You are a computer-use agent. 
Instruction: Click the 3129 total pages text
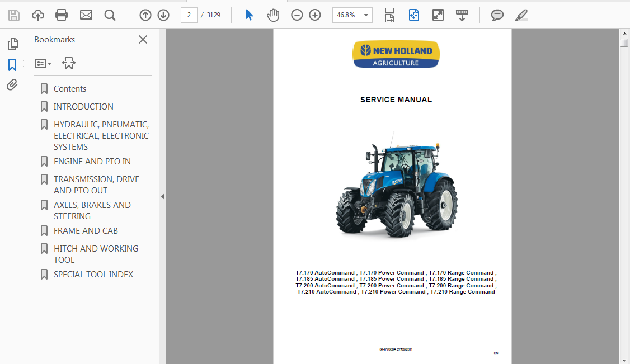[x=213, y=15]
